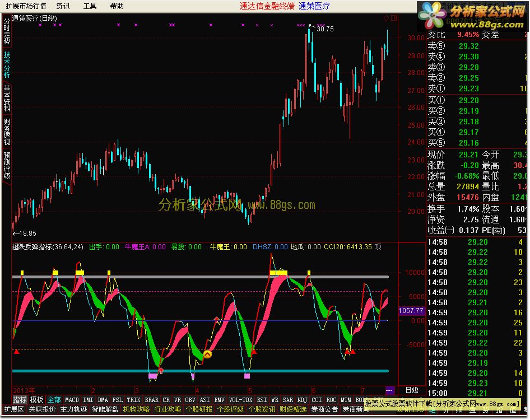Click the 通策医疗(日线) chart title
Image resolution: width=530 pixels, height=420 pixels.
click(x=35, y=18)
